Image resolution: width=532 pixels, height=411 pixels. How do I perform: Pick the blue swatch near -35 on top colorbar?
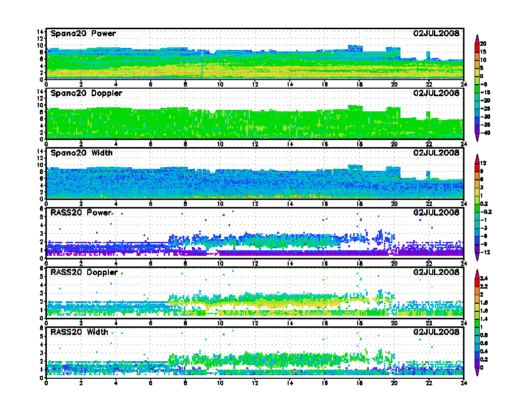point(477,121)
